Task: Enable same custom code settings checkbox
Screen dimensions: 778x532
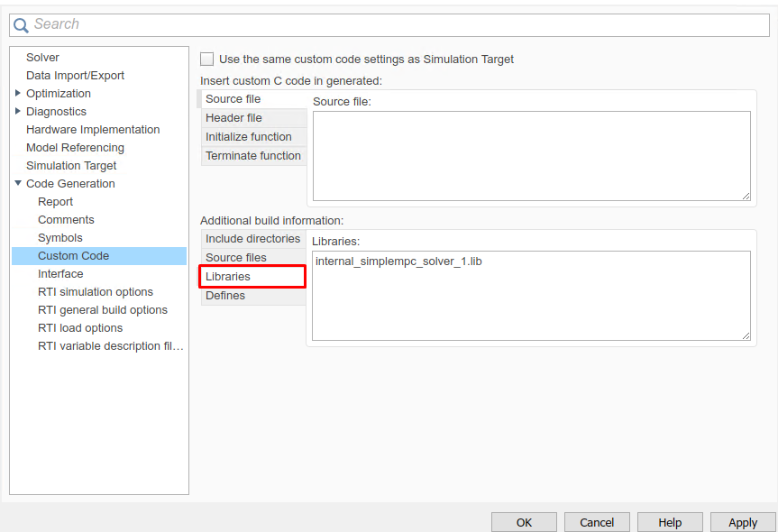Action: tap(207, 60)
